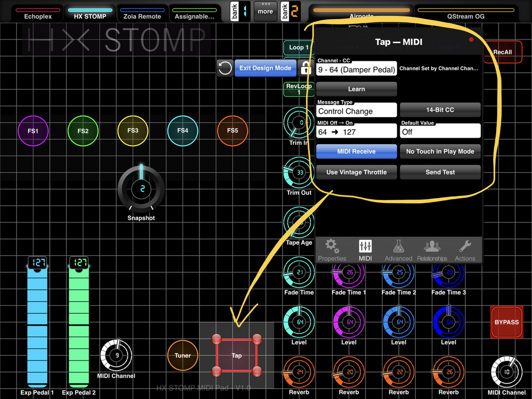Open the Actions wrench tab
The height and width of the screenshot is (399, 532).
tap(465, 250)
